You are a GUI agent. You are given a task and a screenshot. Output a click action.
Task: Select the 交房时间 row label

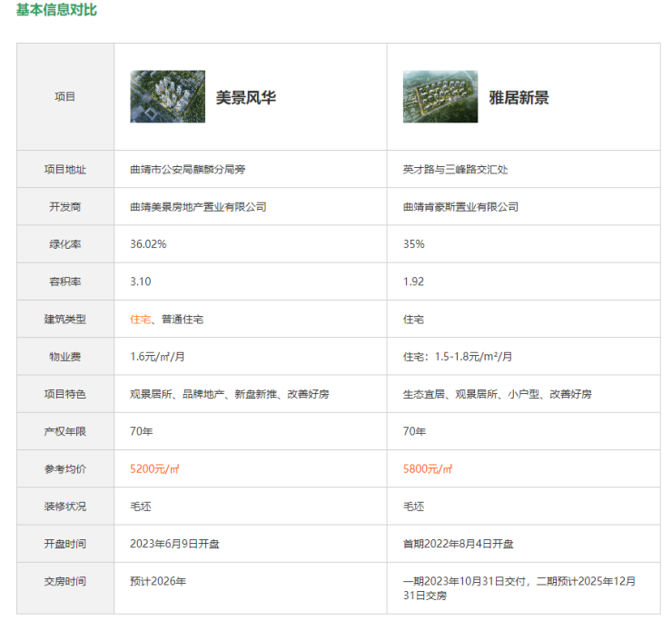click(65, 582)
